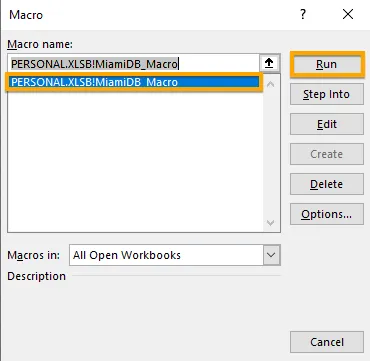
Task: Open the macro with Edit button
Action: coord(327,124)
